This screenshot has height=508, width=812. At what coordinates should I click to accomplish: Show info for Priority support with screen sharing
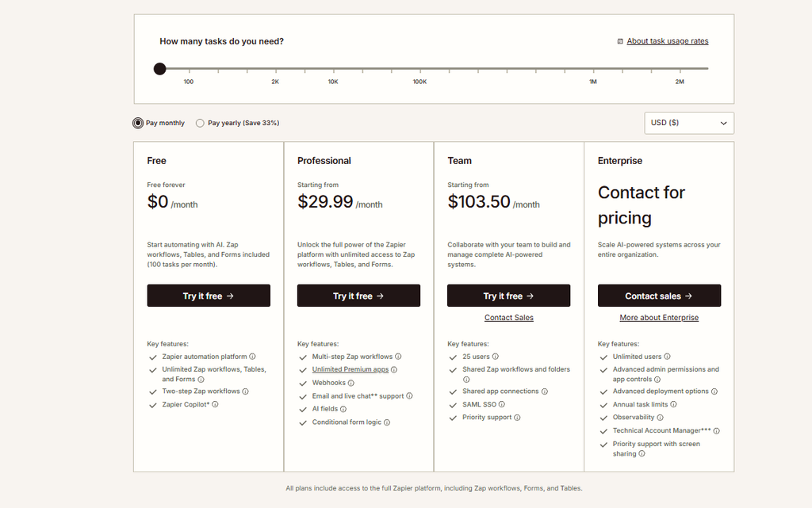point(642,453)
